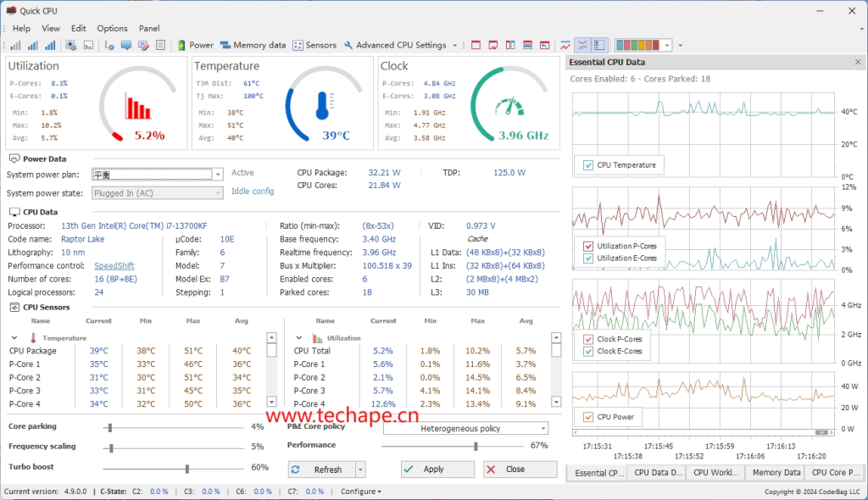This screenshot has height=500, width=868.
Task: Click the Frequency scaling slider handle
Action: (x=111, y=447)
